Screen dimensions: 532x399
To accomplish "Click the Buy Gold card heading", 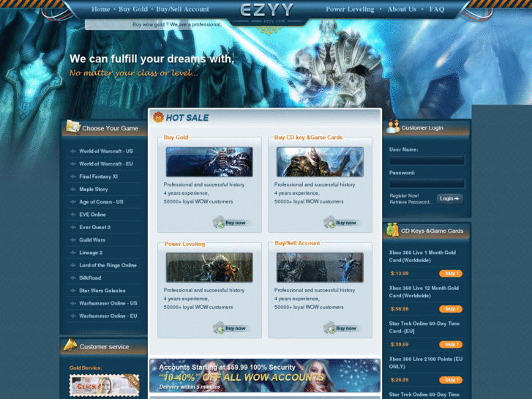I will [x=176, y=137].
